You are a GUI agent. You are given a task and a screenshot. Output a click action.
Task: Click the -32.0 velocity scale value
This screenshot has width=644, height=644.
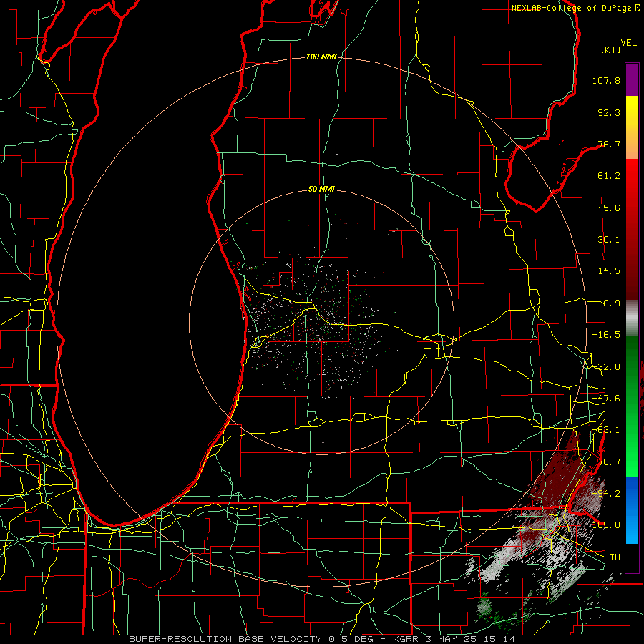click(606, 367)
